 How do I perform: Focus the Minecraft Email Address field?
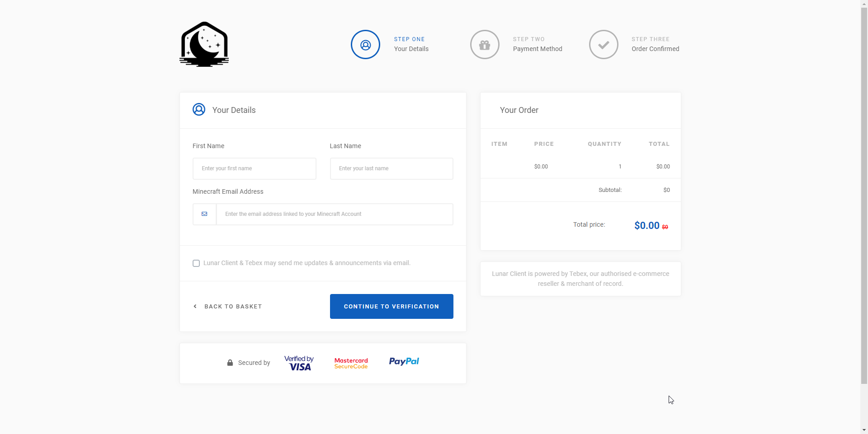(x=335, y=214)
